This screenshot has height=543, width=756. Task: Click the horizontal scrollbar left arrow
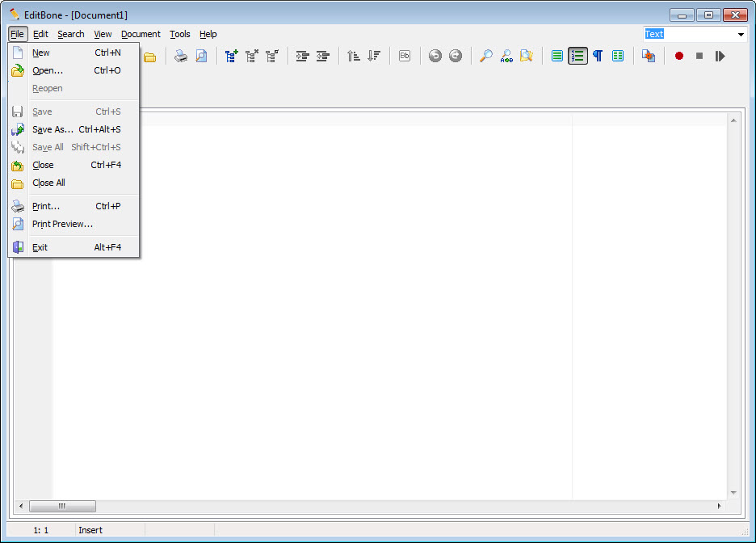21,506
